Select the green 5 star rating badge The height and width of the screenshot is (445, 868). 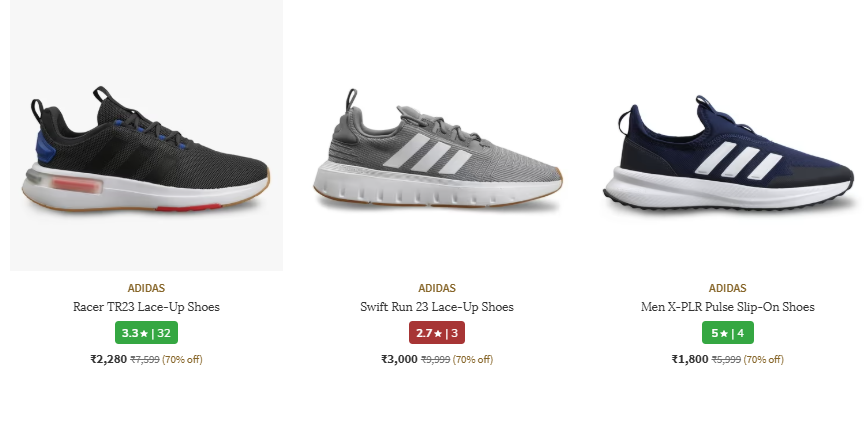tap(727, 333)
